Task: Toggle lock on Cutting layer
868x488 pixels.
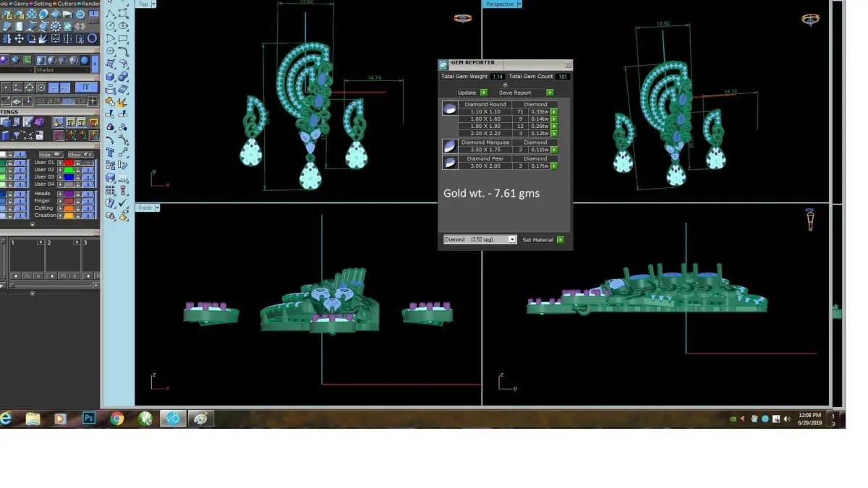Action: pyautogui.click(x=78, y=208)
